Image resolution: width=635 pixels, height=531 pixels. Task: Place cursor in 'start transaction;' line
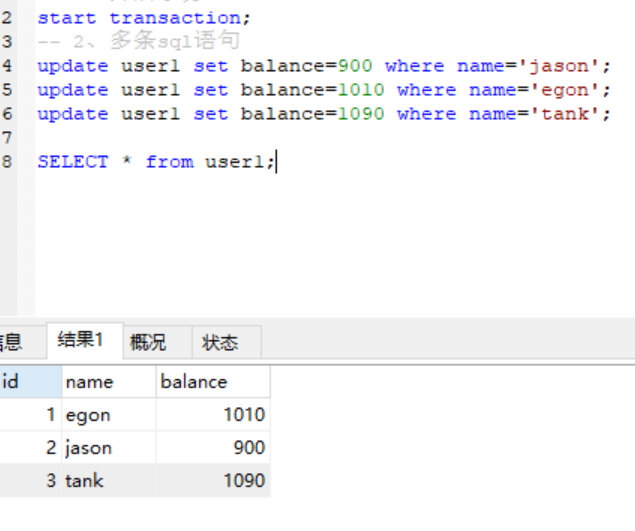144,18
